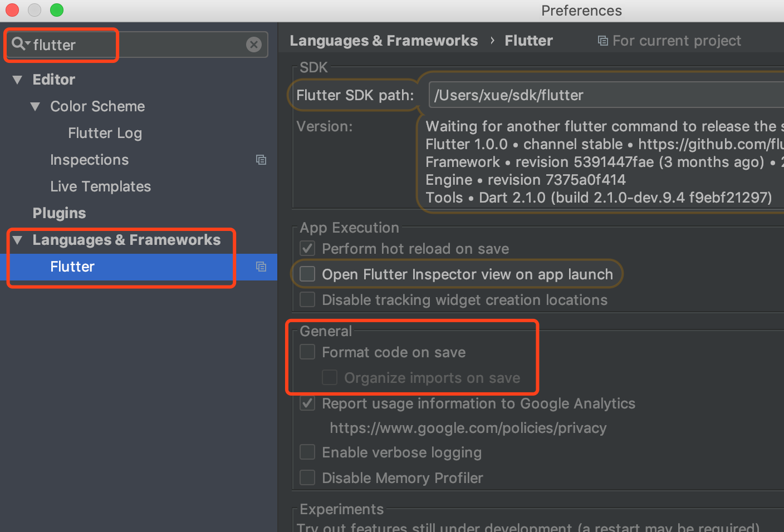Click project-level icon beside Inspections
Screen dimensions: 784x532
point(261,160)
